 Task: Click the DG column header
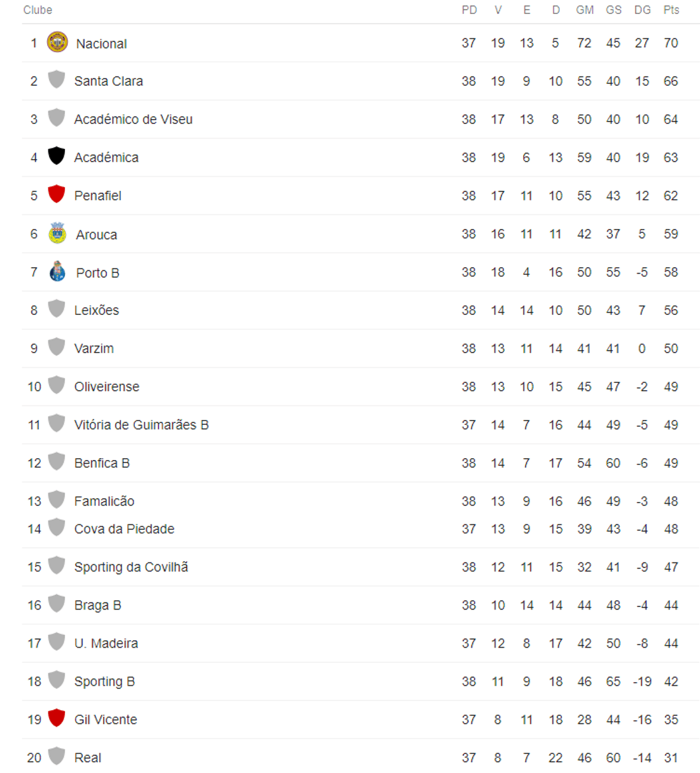642,10
